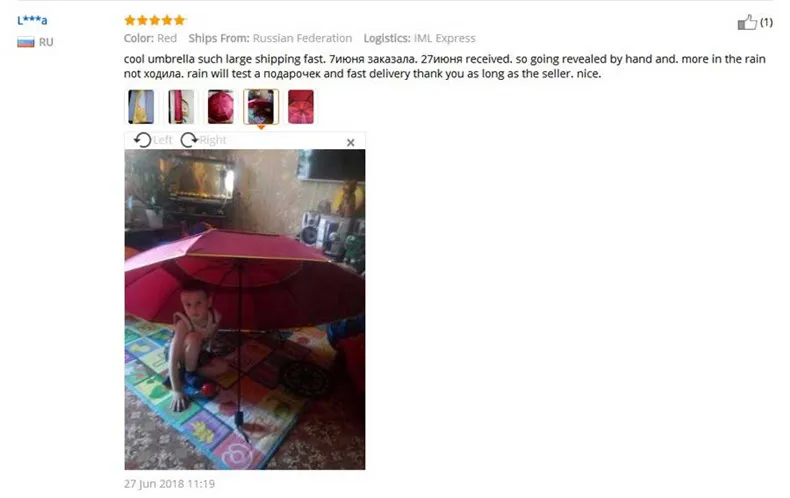Screen dimensions: 790x498
Task: Click the rotate right arrow icon
Action: tap(189, 140)
